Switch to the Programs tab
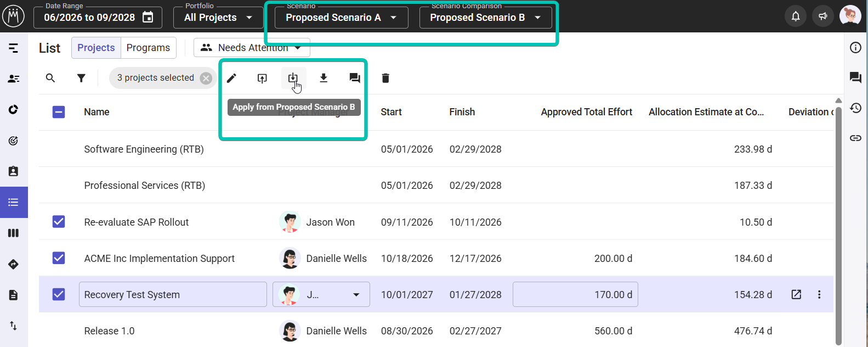 pyautogui.click(x=148, y=48)
